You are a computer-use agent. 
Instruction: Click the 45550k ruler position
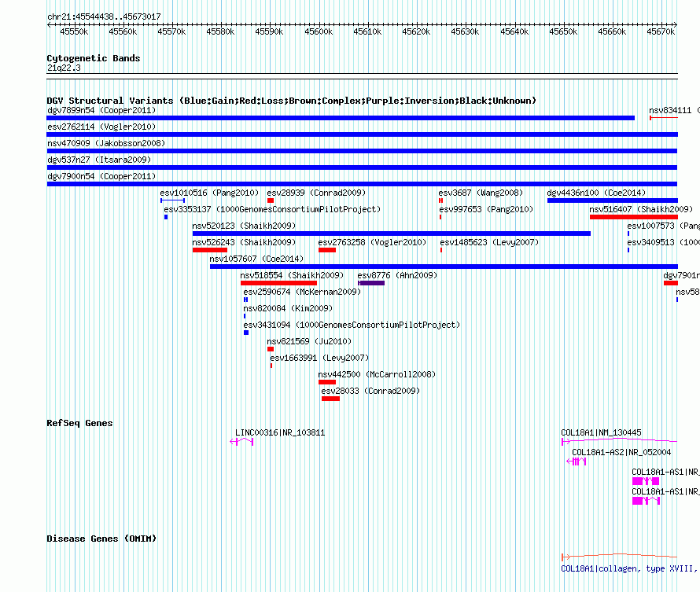74,31
